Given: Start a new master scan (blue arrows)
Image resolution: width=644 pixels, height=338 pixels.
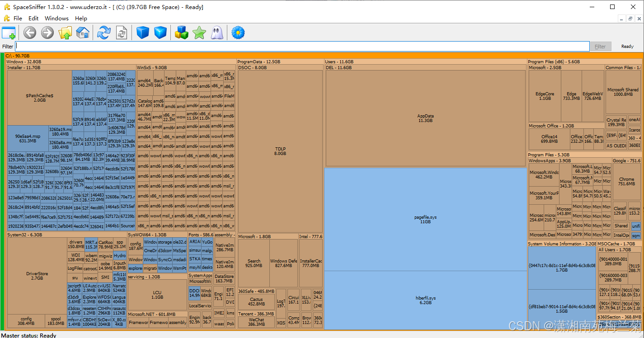Looking at the screenshot, I should click(x=104, y=33).
